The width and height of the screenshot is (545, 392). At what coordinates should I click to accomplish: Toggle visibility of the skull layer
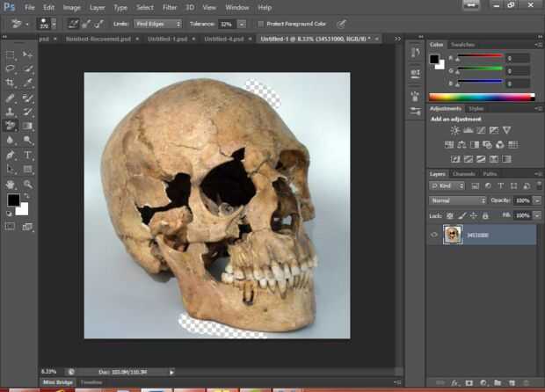434,235
